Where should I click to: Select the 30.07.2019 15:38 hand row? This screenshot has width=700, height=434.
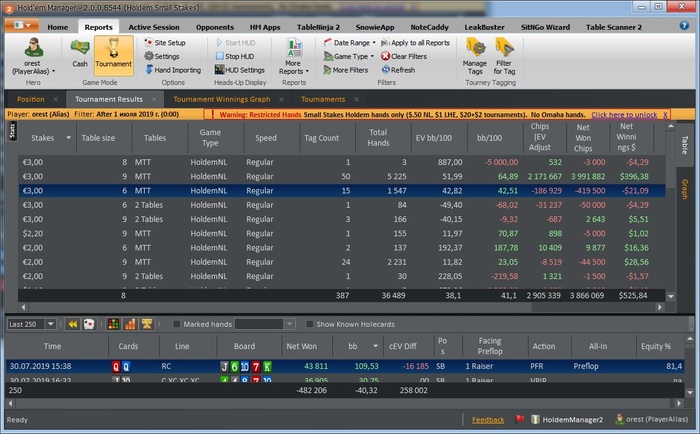pos(345,366)
